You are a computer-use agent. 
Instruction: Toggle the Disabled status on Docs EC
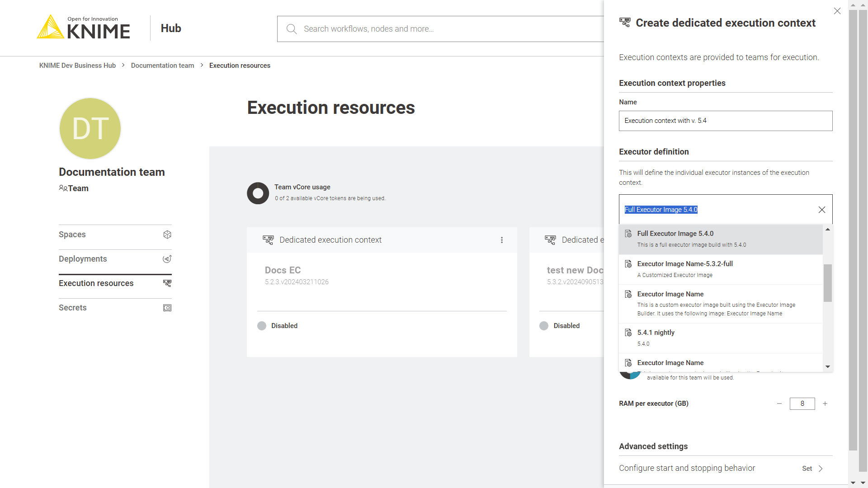click(261, 325)
